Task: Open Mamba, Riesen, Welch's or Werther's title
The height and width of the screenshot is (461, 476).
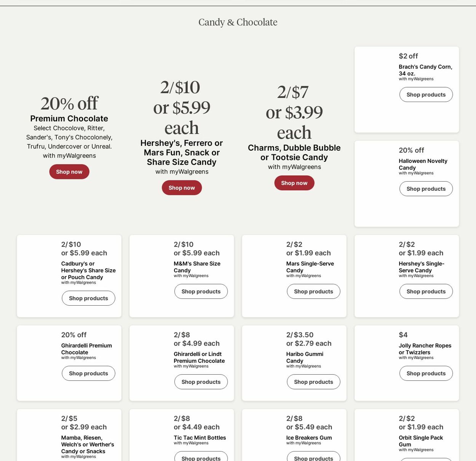Action: pos(87,445)
